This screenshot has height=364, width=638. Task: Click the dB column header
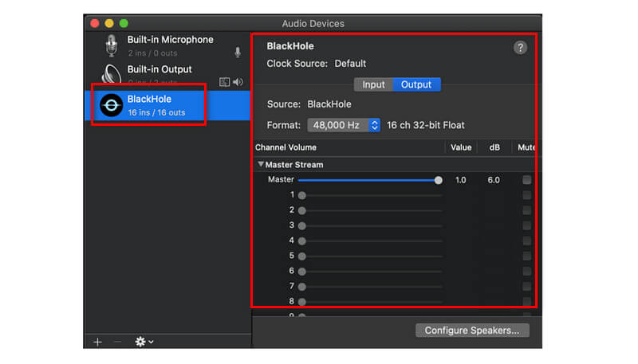pos(494,147)
